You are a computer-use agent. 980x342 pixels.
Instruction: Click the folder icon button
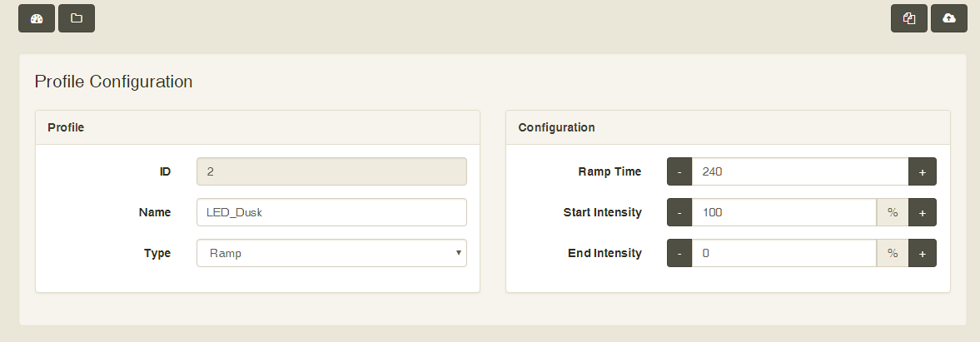[x=77, y=18]
